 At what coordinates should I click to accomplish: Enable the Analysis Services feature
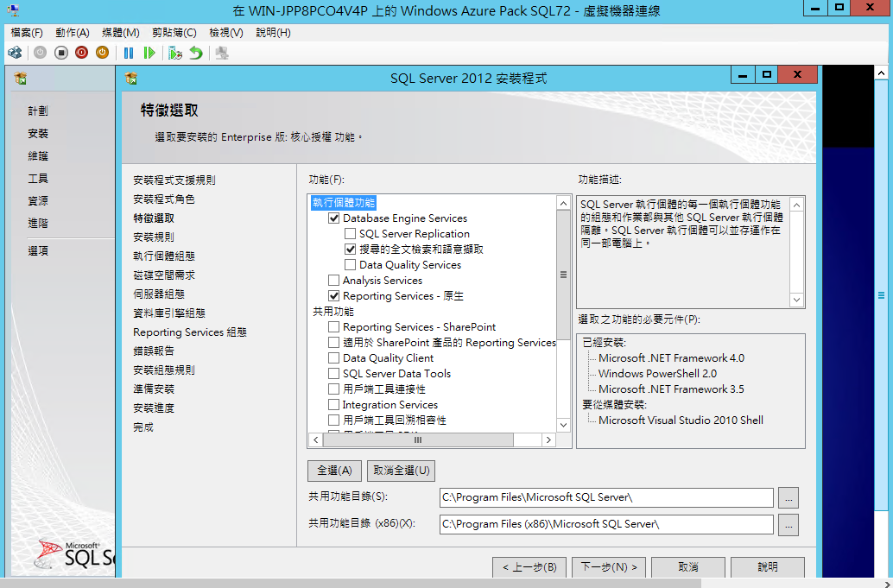tap(333, 281)
